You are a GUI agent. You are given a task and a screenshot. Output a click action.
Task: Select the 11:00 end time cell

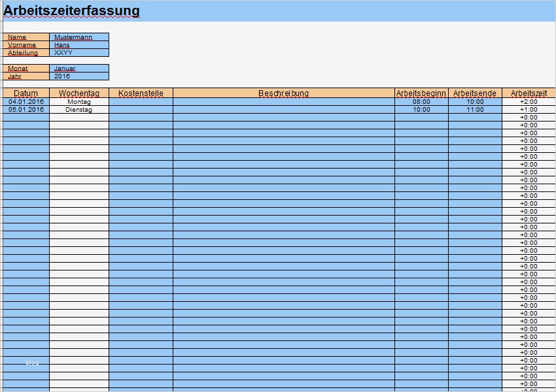click(x=475, y=109)
